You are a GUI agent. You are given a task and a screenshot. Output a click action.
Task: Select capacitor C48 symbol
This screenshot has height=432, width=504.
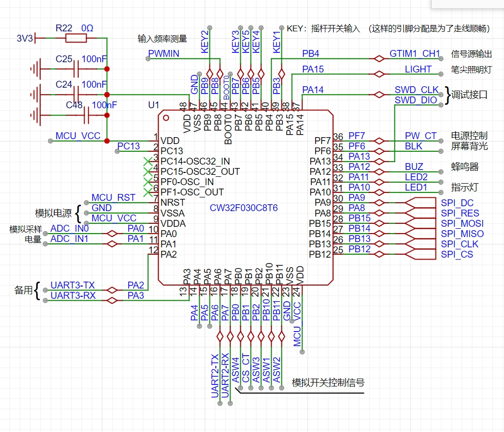(x=86, y=115)
